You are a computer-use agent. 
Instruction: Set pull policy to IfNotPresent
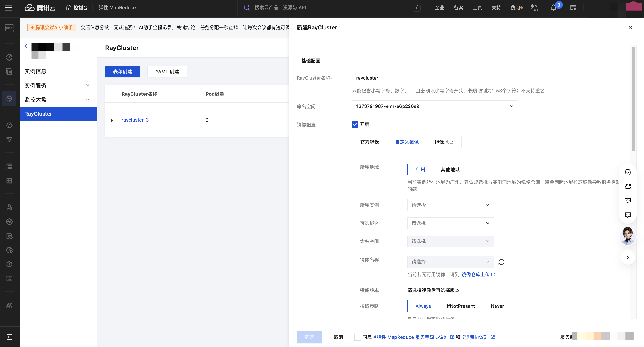pos(461,306)
